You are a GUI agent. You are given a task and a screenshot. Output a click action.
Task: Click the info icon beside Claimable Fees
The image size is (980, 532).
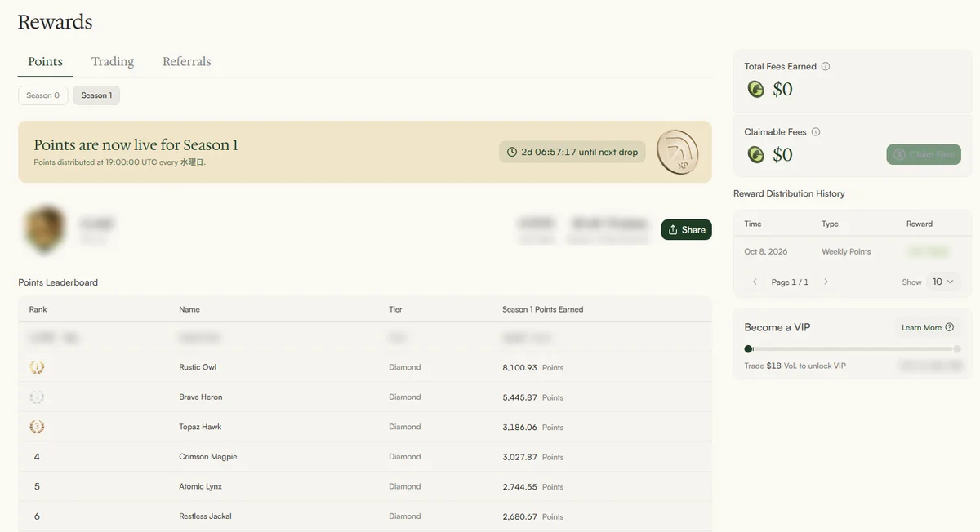coord(816,132)
